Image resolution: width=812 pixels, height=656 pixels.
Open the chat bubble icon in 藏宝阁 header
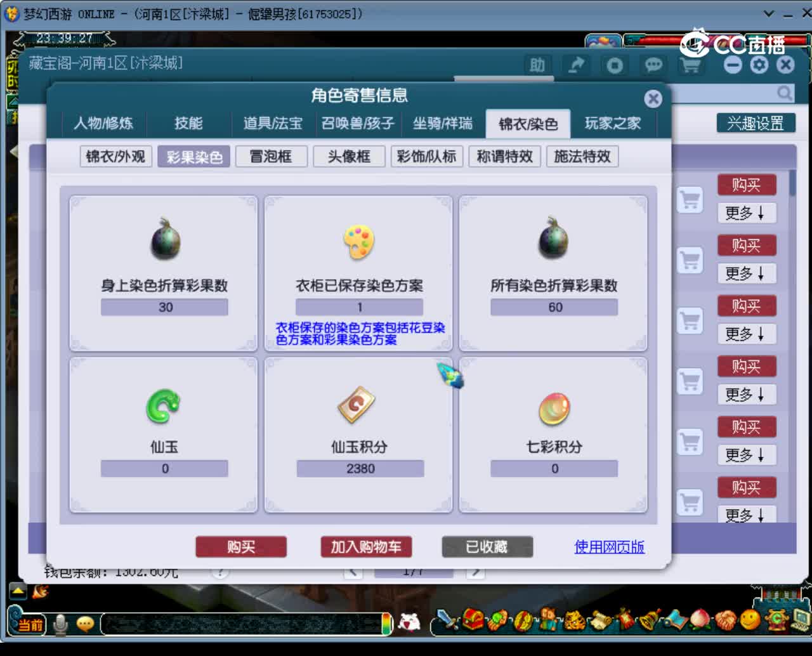click(653, 65)
